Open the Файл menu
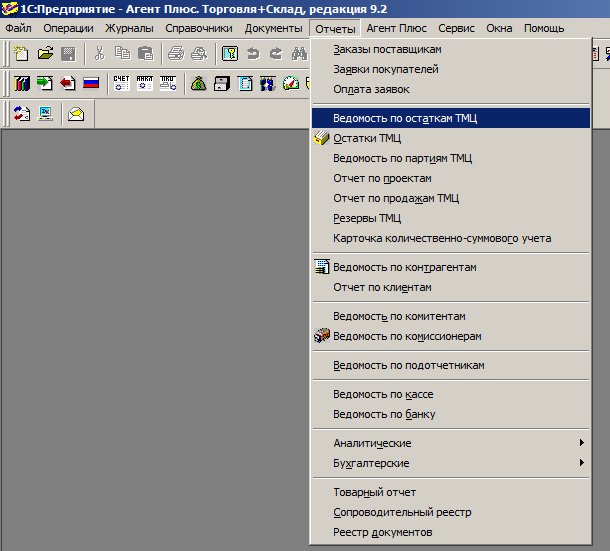Screen dimensions: 610x551 (18, 28)
